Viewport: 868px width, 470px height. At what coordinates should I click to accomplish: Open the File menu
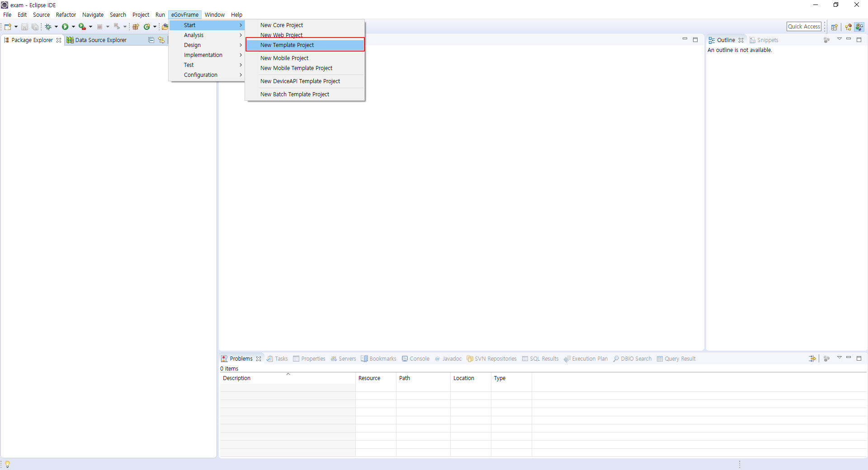(x=7, y=15)
